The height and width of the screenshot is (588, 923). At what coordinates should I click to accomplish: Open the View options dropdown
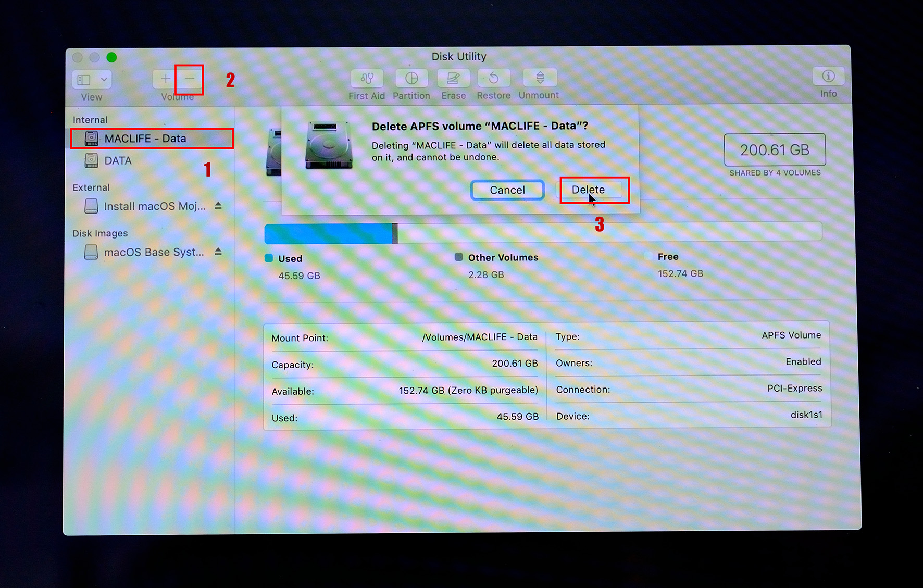[x=91, y=79]
